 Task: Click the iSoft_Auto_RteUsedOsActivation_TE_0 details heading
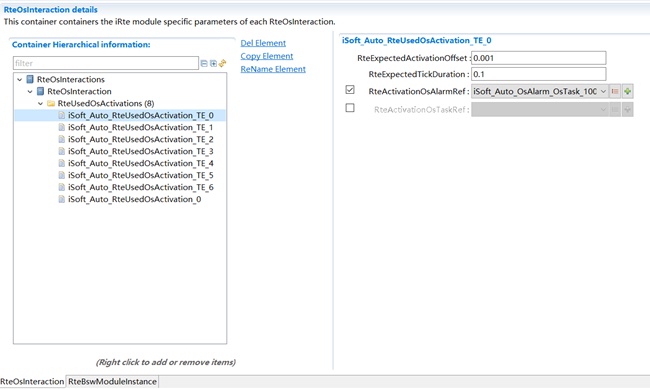417,40
